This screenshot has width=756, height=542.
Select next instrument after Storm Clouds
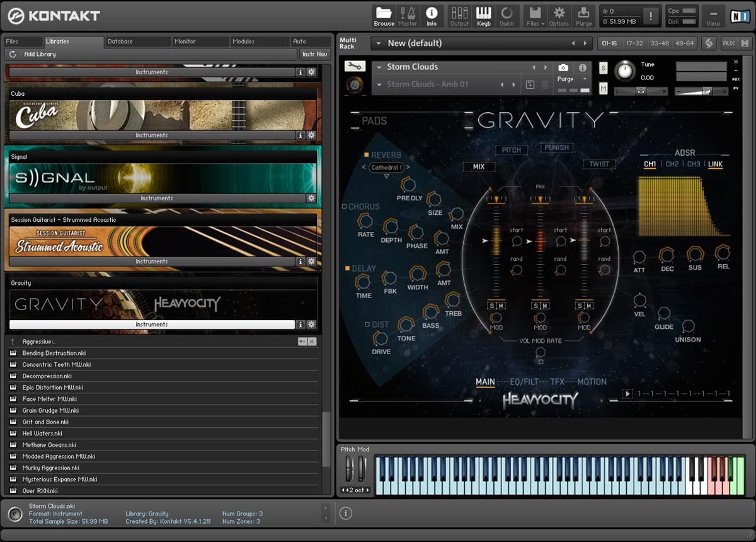click(546, 67)
